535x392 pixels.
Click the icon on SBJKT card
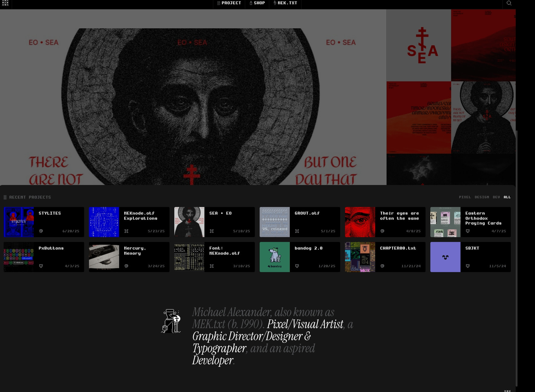point(468,266)
